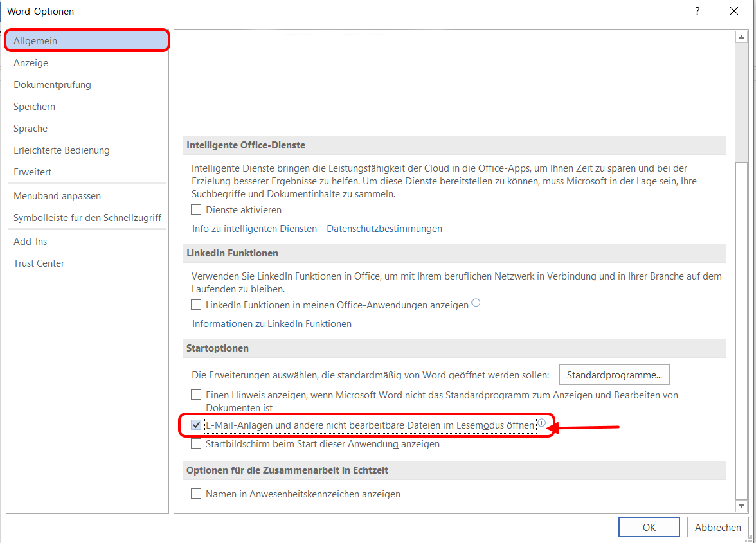Open Informationen zu LinkedIn Funktionen link

coord(272,324)
